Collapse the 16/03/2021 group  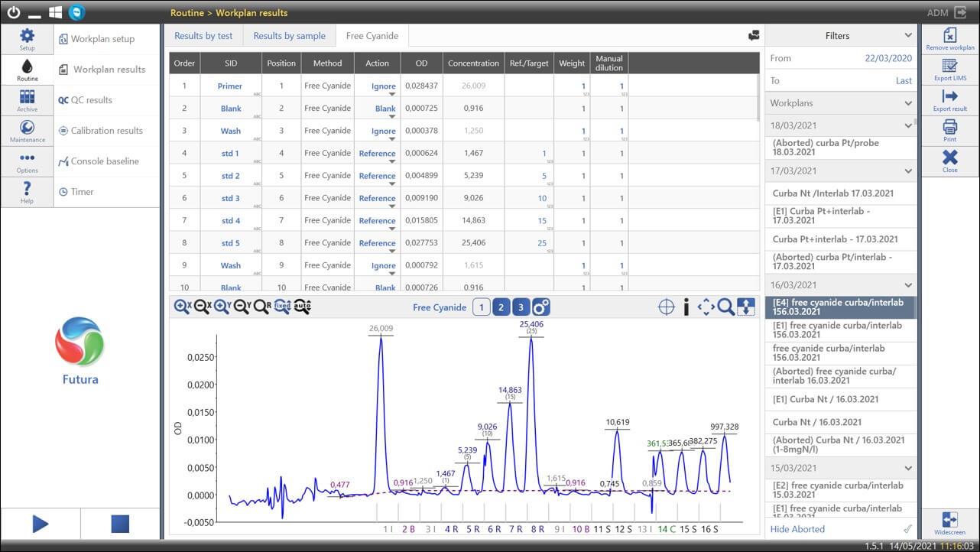click(x=908, y=285)
